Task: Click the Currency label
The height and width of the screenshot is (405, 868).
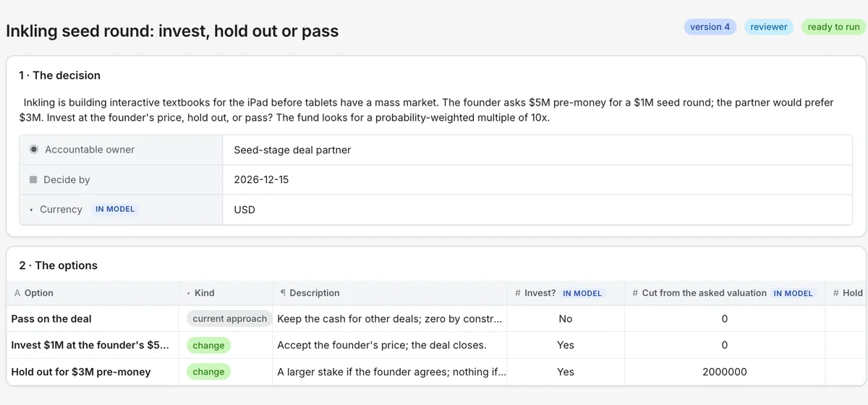Action: pyautogui.click(x=61, y=210)
